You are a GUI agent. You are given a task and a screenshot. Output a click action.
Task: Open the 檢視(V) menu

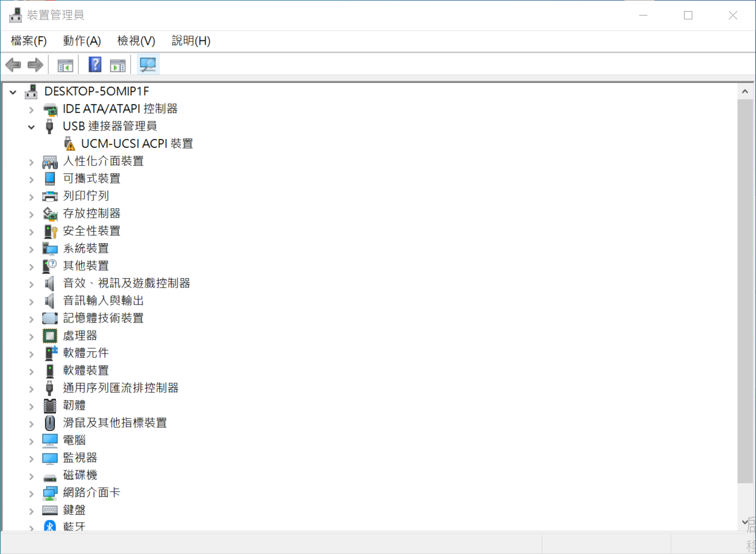tap(136, 41)
